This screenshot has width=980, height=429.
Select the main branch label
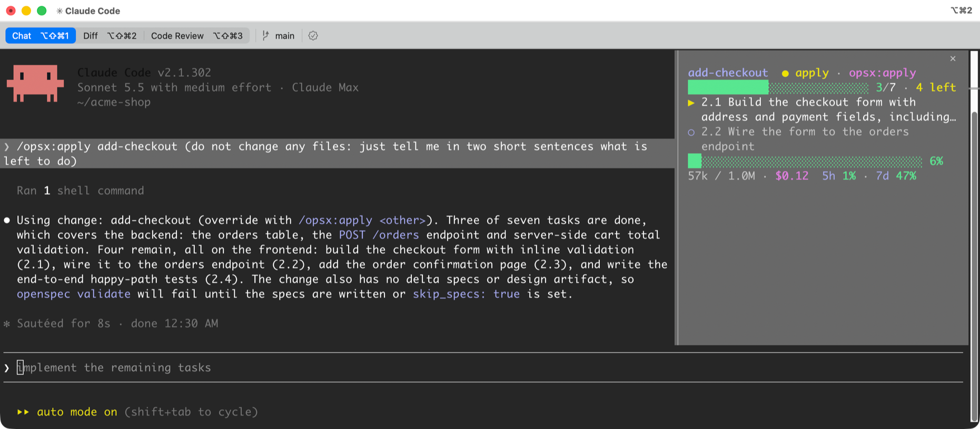coord(285,36)
